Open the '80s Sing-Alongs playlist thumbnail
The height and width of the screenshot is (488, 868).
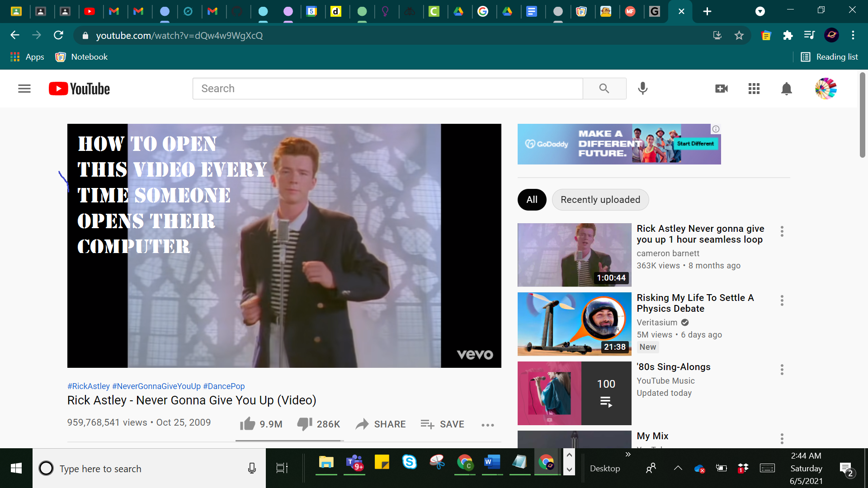tap(574, 393)
